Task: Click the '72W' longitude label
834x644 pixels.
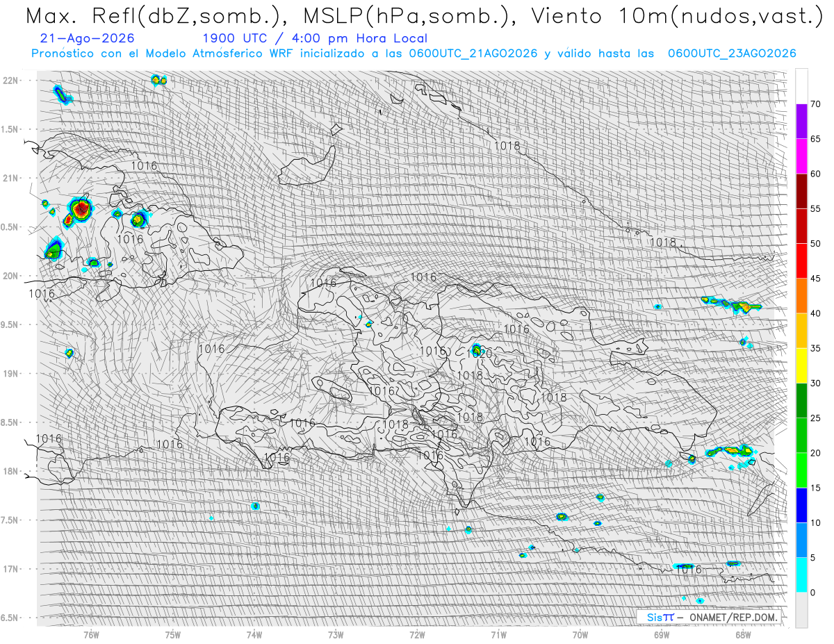Action: [x=417, y=635]
